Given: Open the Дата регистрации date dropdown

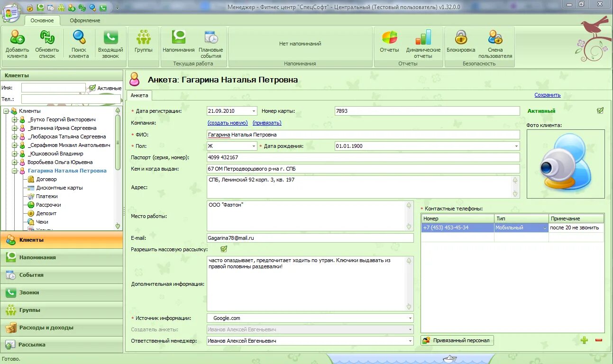Looking at the screenshot, I should tap(254, 111).
